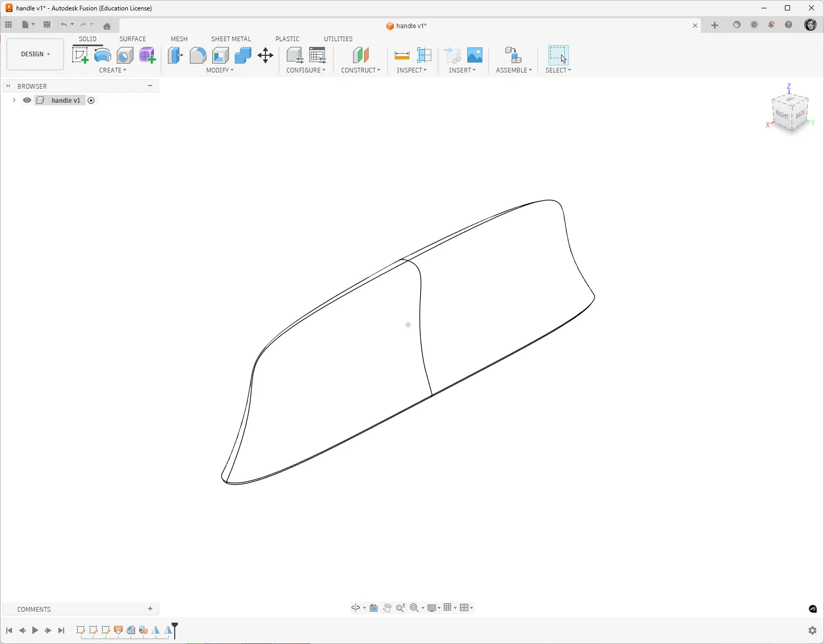Open the Extensions icon in title bar

click(x=737, y=25)
